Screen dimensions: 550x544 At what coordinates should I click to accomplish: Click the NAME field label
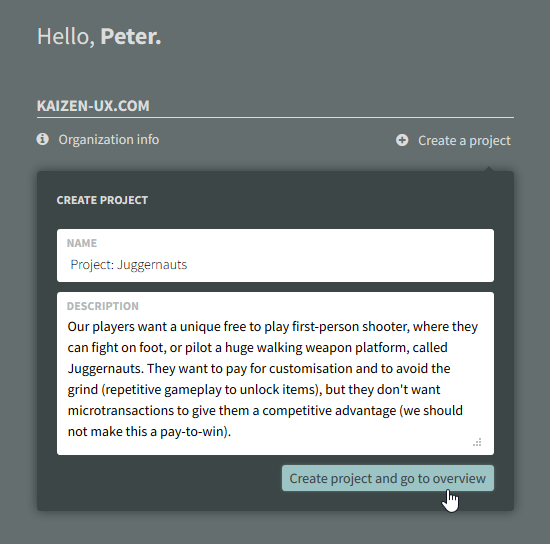click(82, 243)
